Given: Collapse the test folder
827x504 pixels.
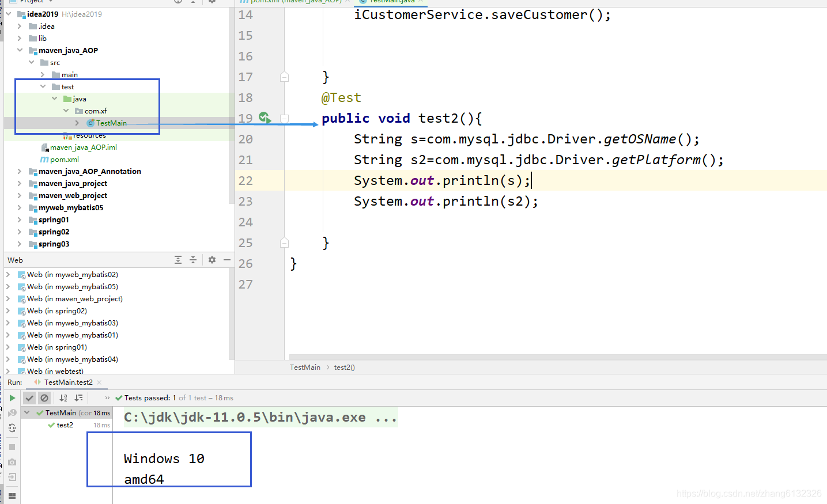Looking at the screenshot, I should pos(43,86).
